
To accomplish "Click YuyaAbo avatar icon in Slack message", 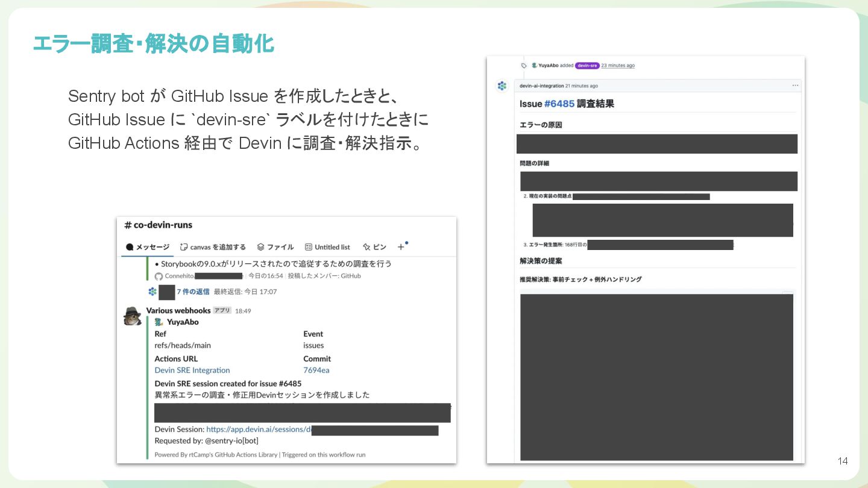I will [x=159, y=322].
